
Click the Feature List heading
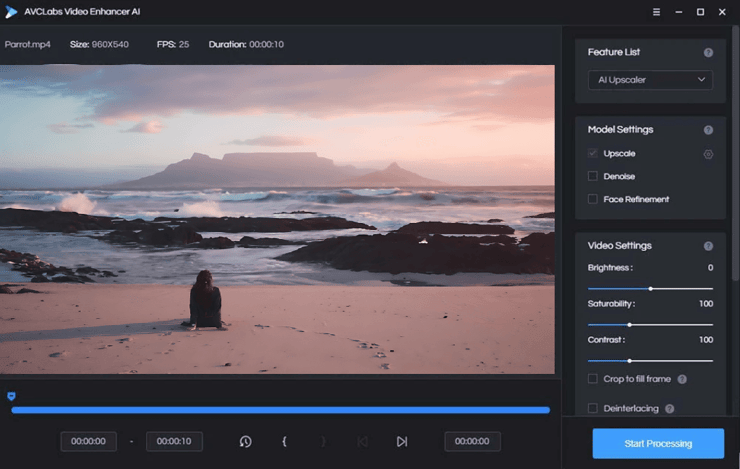(x=614, y=52)
